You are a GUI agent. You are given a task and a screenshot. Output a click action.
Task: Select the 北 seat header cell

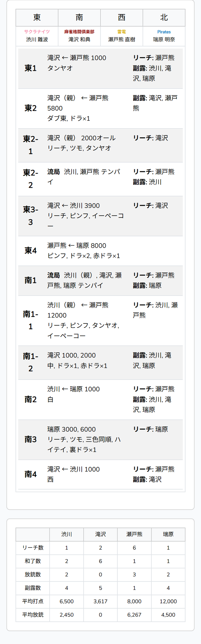(164, 18)
